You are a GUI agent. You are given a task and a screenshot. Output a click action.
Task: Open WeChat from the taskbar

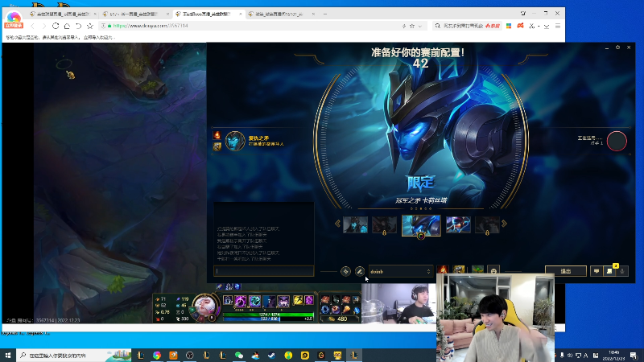(239, 356)
